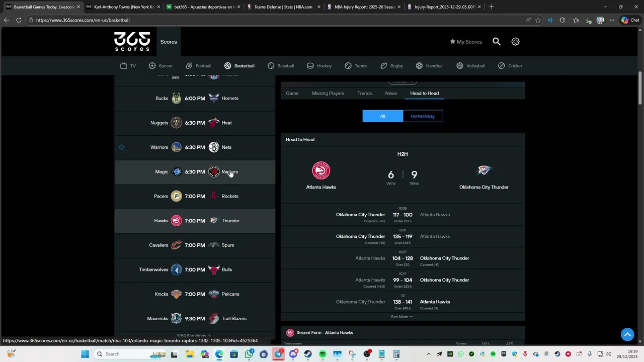Open Steam from the taskbar
This screenshot has width=644, height=362.
[x=308, y=354]
